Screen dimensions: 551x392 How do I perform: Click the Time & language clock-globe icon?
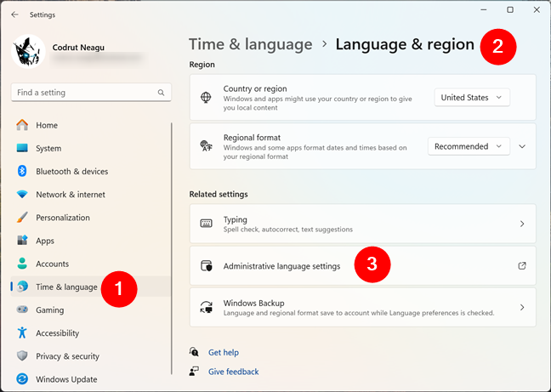click(22, 287)
